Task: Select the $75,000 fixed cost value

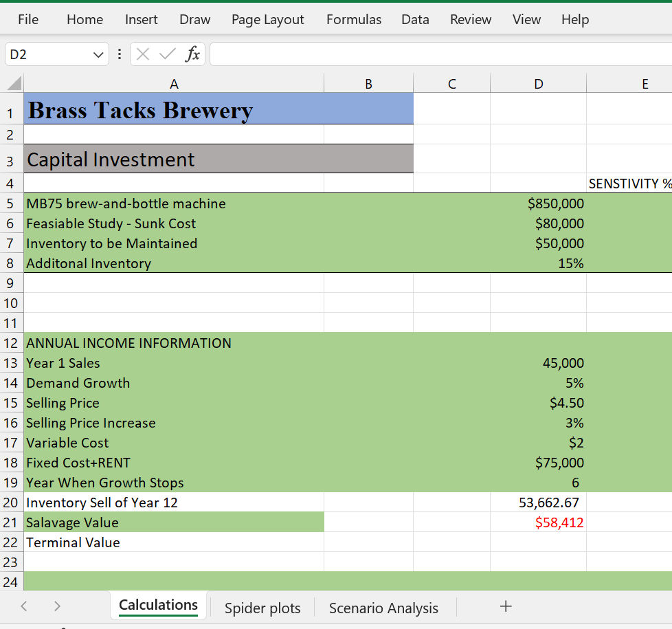Action: tap(538, 463)
